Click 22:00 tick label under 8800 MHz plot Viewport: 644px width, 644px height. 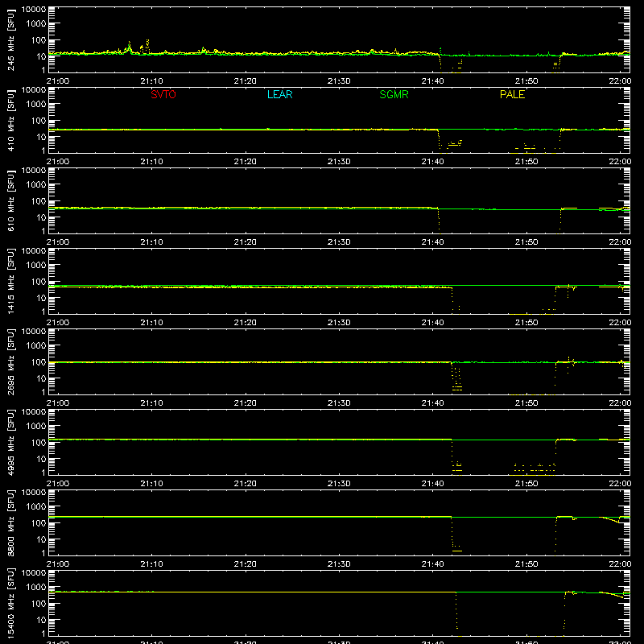click(x=620, y=564)
